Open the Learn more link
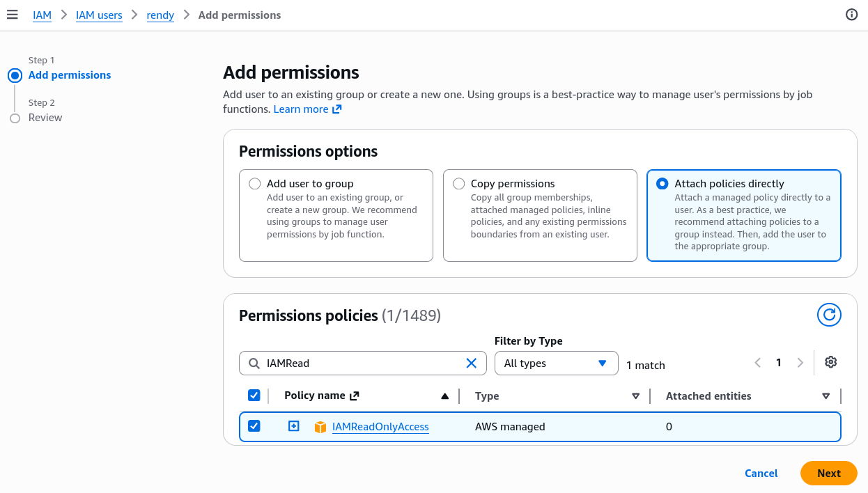Screen dimensions: 868x493 click(301, 109)
